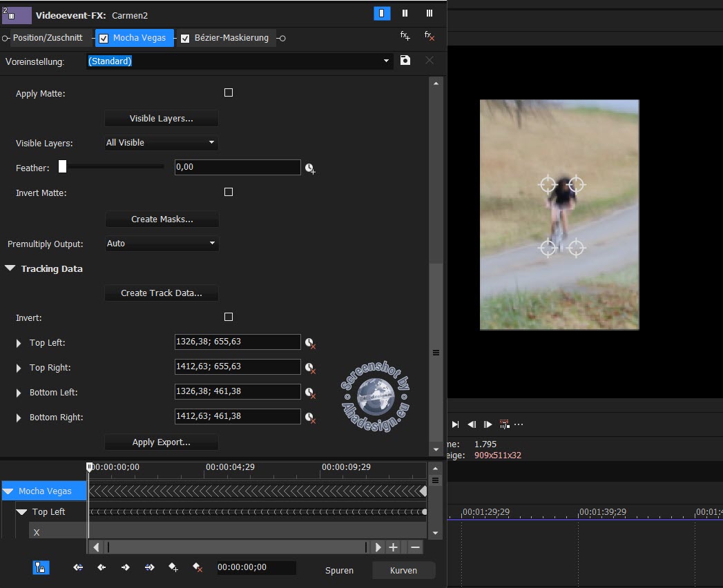
Task: Open preview quality settings icon
Action: click(x=504, y=424)
